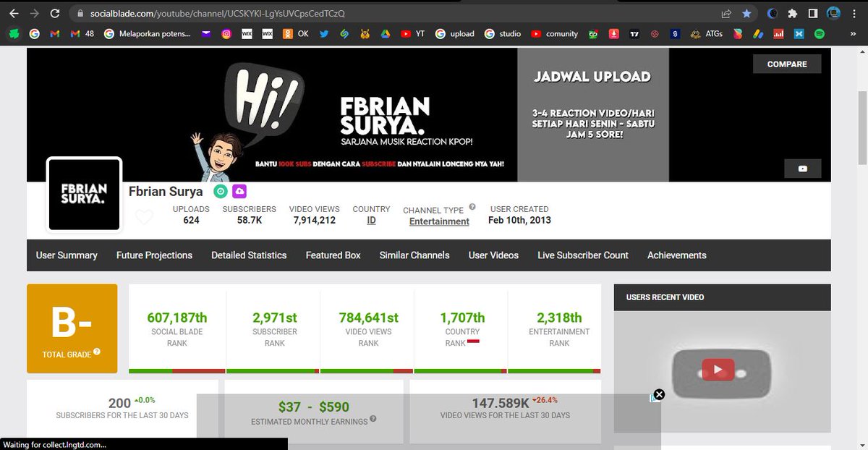Click the B- total grade box
The height and width of the screenshot is (450, 868).
coord(72,328)
